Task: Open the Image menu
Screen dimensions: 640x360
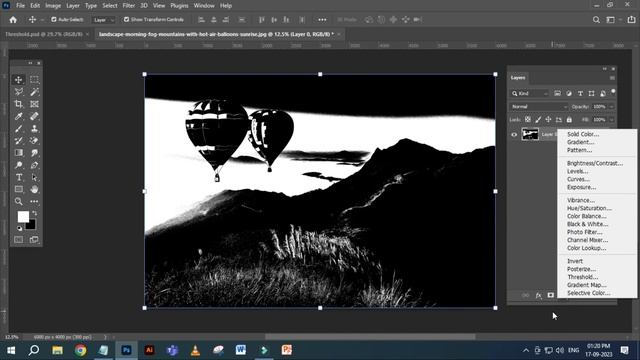Action: click(x=53, y=6)
